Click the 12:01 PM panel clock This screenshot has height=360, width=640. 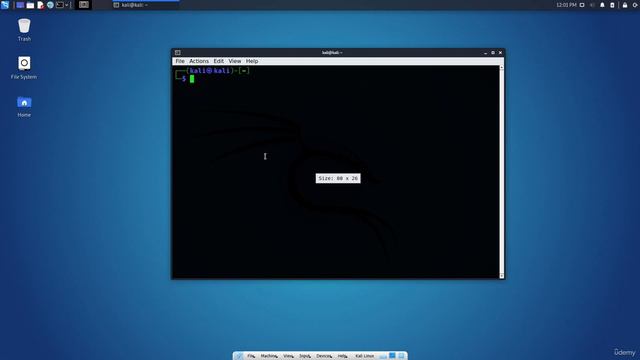point(567,5)
